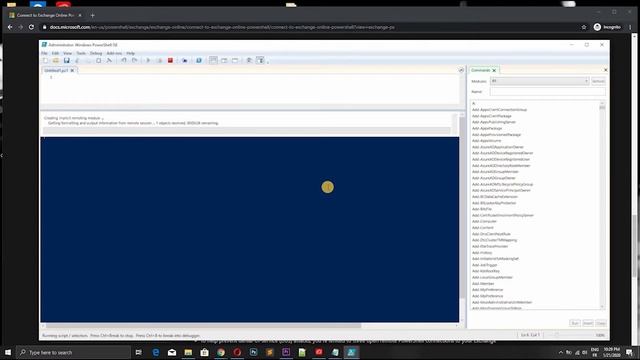Viewport: 640px width, 360px height.
Task: Open the Modules dropdown in Commands pane
Action: click(540, 81)
